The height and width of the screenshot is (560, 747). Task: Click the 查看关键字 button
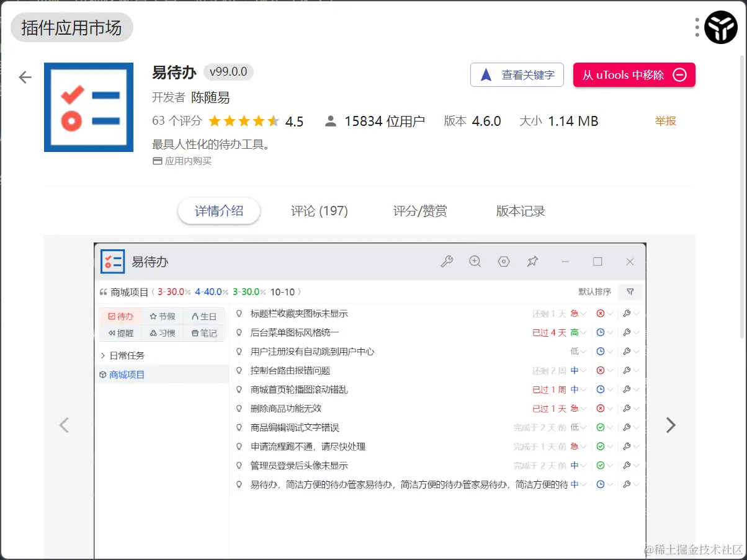click(x=517, y=75)
